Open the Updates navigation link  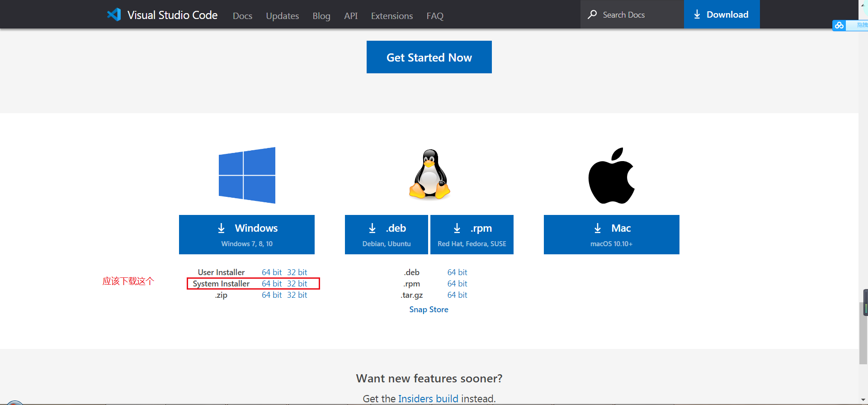pos(282,16)
